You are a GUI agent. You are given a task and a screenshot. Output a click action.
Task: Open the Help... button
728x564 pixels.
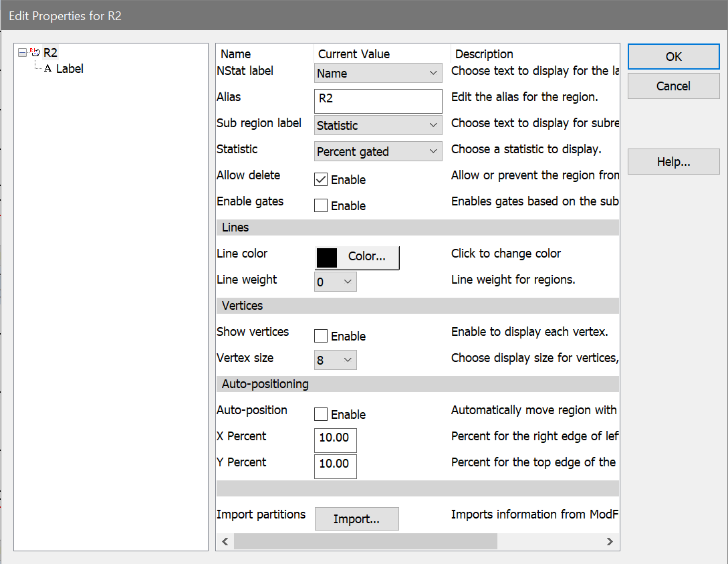point(673,162)
